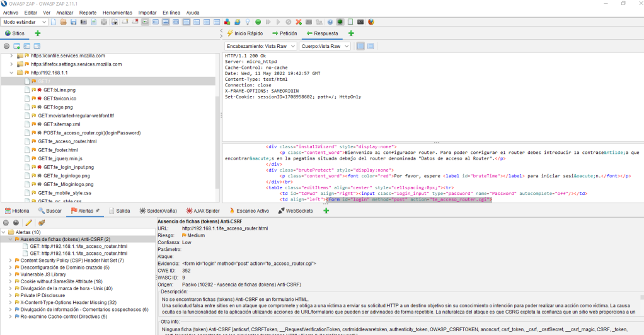Click the green circle break toggle icon
This screenshot has height=335, width=644.
coord(258,22)
